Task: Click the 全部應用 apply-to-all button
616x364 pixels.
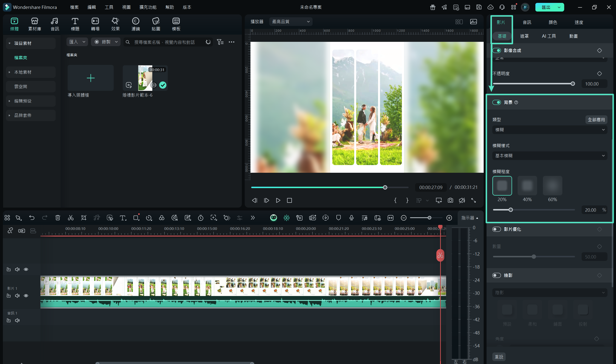Action: coord(596,119)
